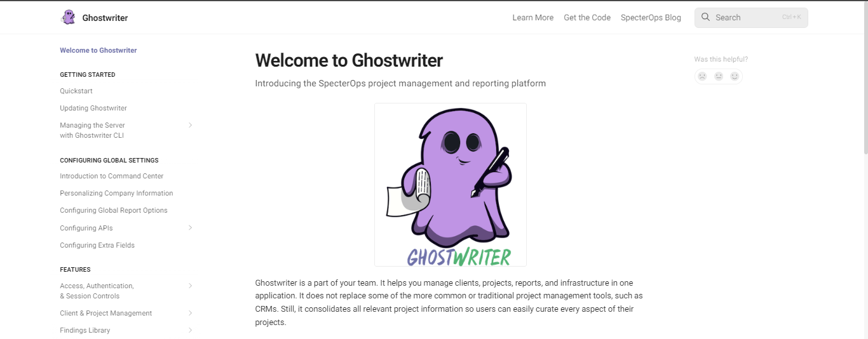This screenshot has height=339, width=868.
Task: Open the Quickstart page
Action: tap(76, 91)
